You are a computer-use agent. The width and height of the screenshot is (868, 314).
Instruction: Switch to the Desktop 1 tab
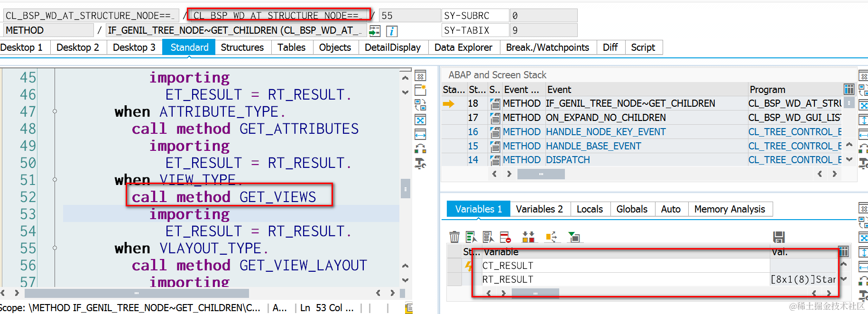tap(21, 47)
